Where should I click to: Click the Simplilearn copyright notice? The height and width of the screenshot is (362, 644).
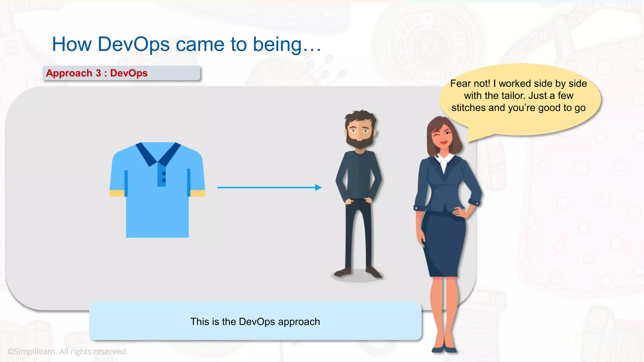click(67, 351)
